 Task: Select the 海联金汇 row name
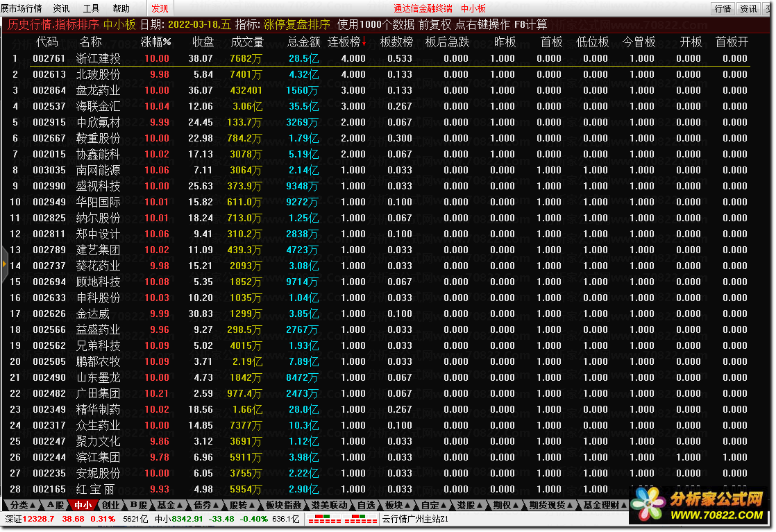98,106
